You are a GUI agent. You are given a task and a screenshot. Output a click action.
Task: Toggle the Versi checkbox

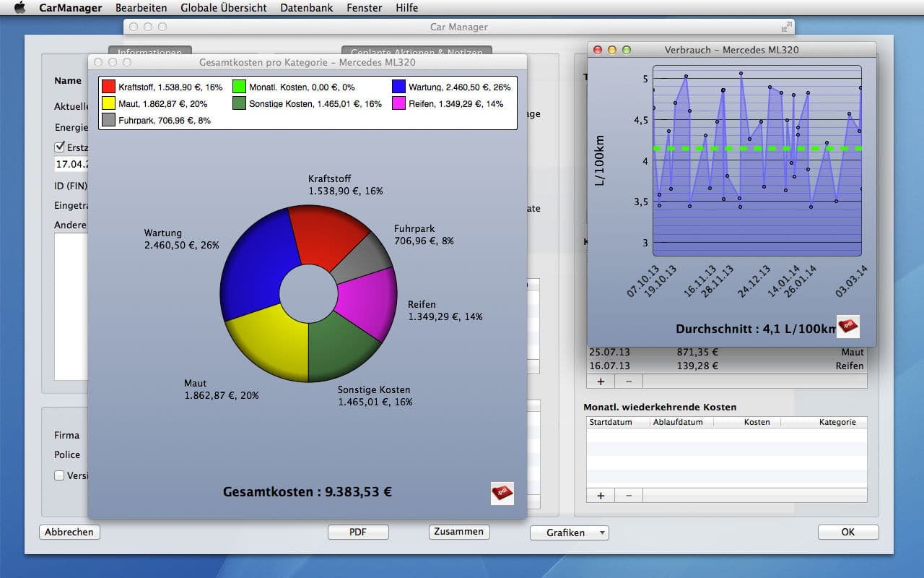click(60, 475)
